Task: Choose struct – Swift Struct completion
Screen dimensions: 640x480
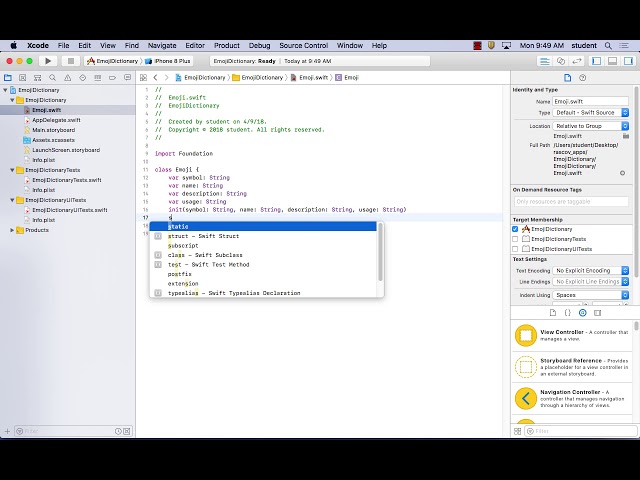Action: 263,236
